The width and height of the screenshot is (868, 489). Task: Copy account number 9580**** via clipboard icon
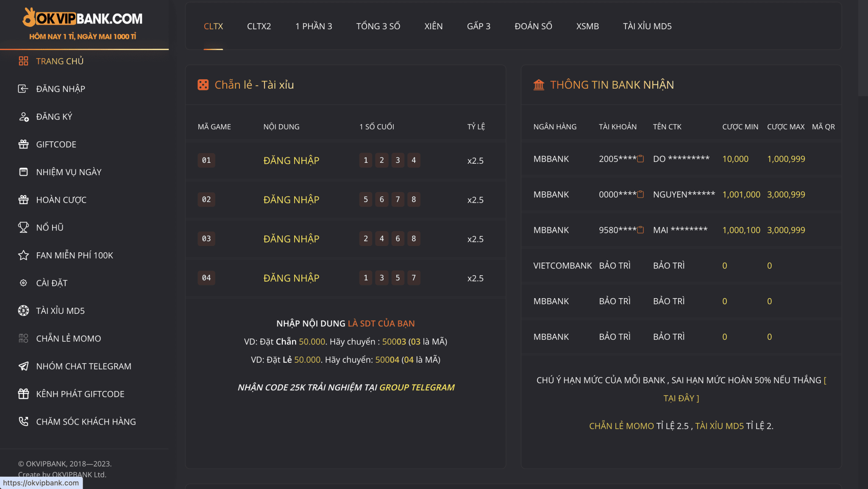coord(640,230)
